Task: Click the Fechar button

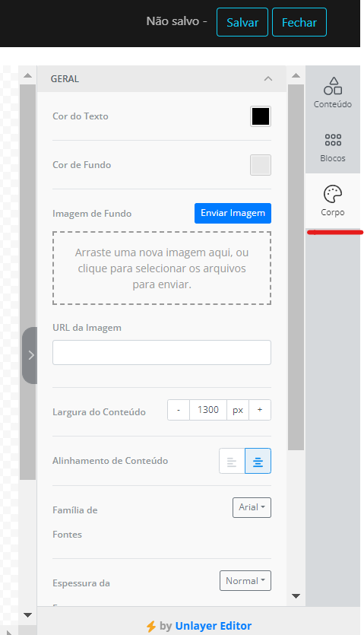Action: point(299,22)
